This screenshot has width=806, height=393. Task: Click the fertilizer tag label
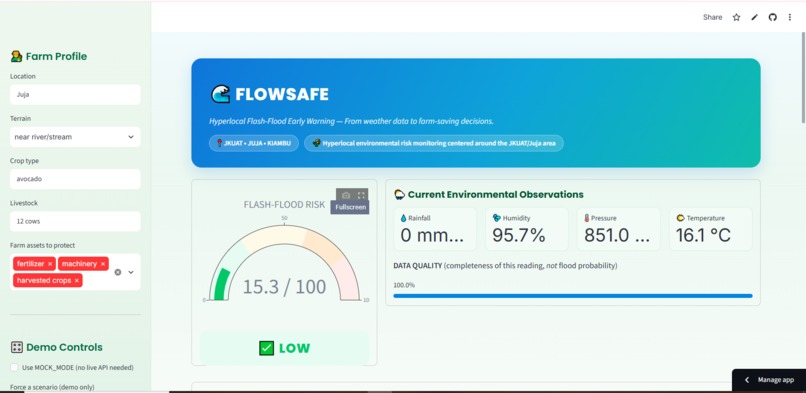[x=30, y=264]
